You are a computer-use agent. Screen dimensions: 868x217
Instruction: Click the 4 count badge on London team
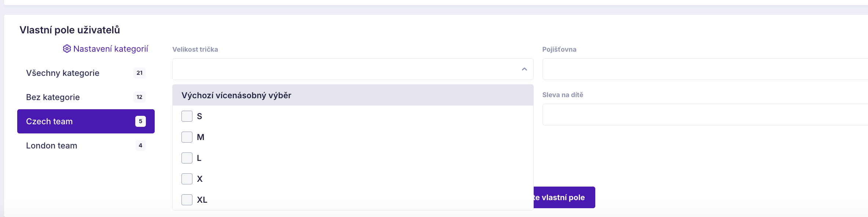pos(140,146)
